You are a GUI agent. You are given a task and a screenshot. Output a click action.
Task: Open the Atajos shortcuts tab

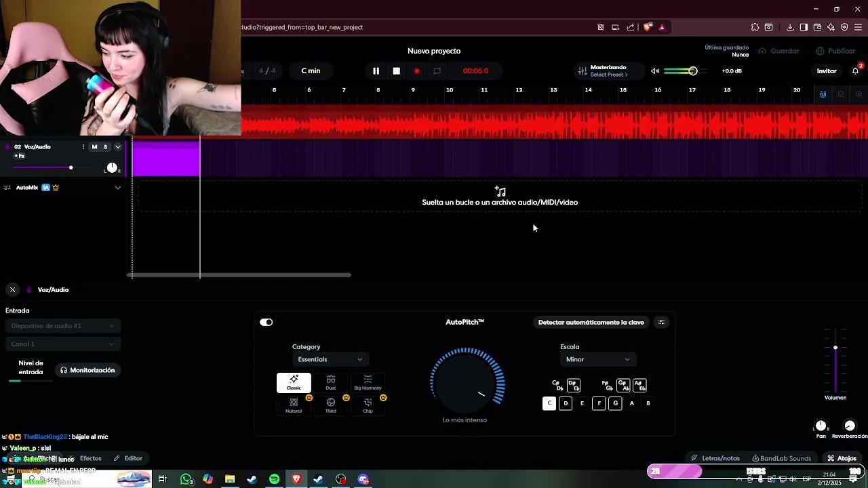click(842, 459)
